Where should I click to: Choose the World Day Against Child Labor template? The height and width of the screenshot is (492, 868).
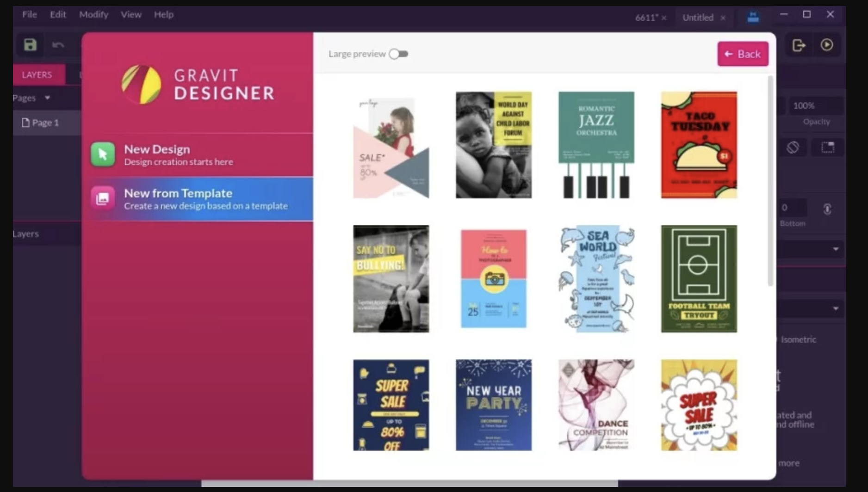pyautogui.click(x=494, y=145)
